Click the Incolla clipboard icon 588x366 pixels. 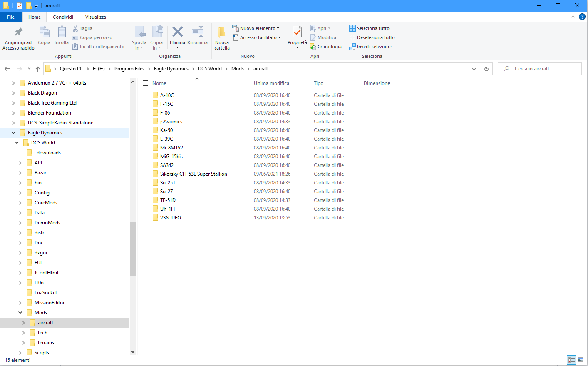62,32
